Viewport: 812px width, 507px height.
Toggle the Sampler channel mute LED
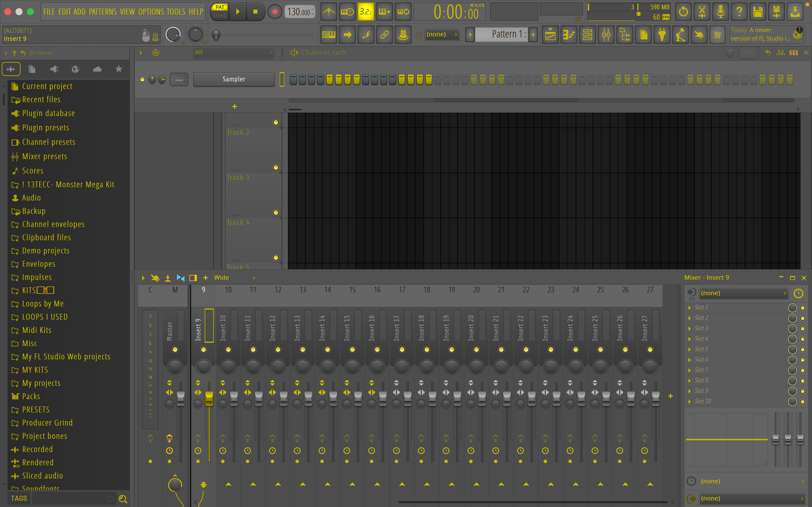(142, 79)
